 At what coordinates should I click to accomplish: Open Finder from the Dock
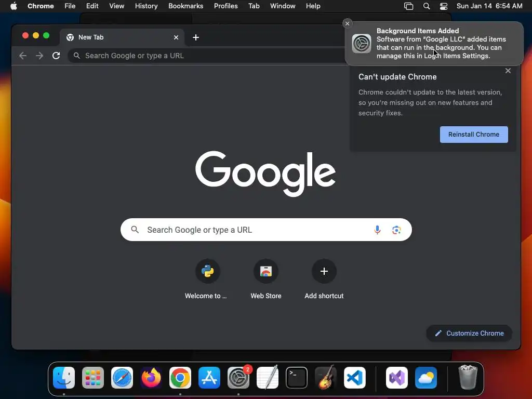pyautogui.click(x=64, y=378)
